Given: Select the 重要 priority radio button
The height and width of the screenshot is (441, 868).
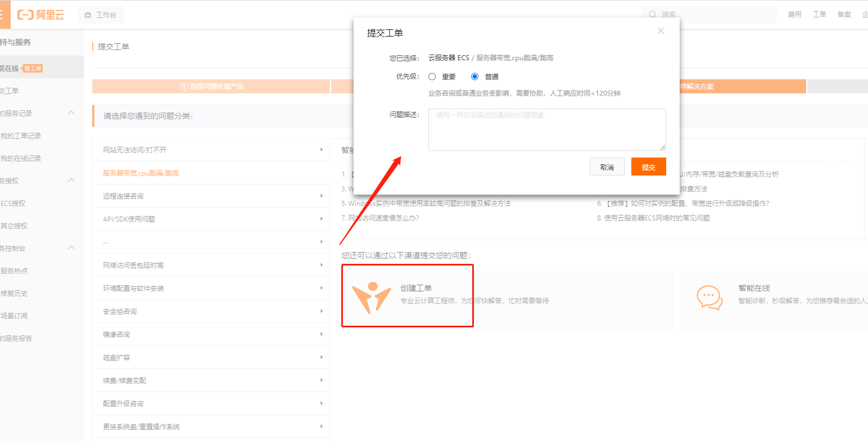Looking at the screenshot, I should 432,76.
